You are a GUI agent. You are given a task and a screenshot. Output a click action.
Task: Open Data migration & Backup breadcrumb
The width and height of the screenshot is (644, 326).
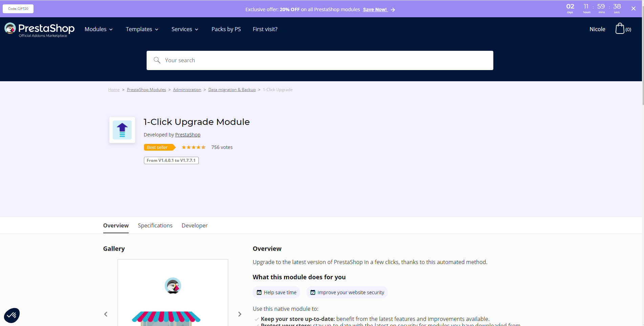232,90
